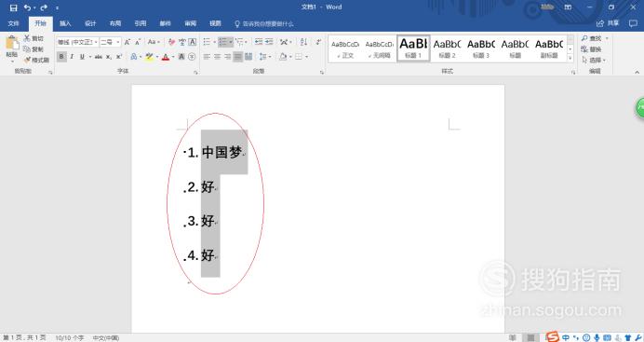
Task: Click the Format Painter brush icon
Action: (27, 60)
